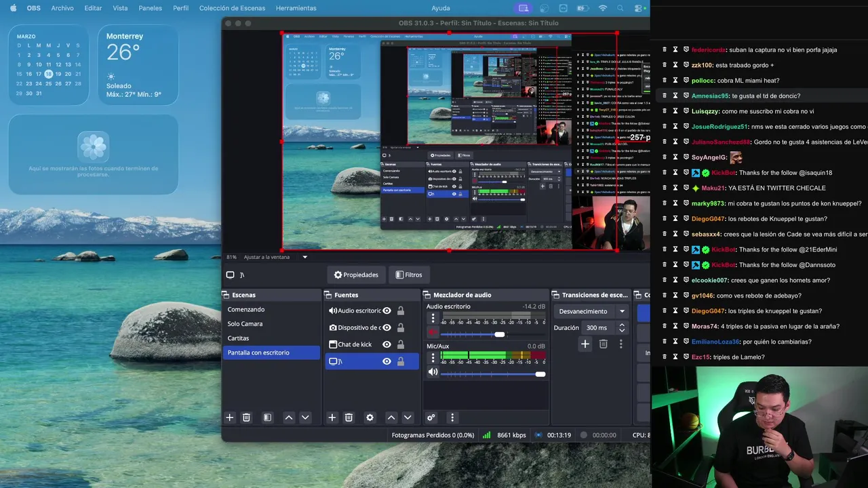Increase transition Duración with stepper

tap(622, 325)
